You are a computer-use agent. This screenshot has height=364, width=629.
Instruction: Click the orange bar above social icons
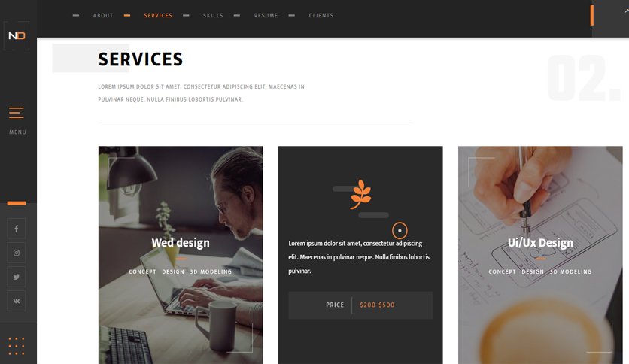point(17,203)
